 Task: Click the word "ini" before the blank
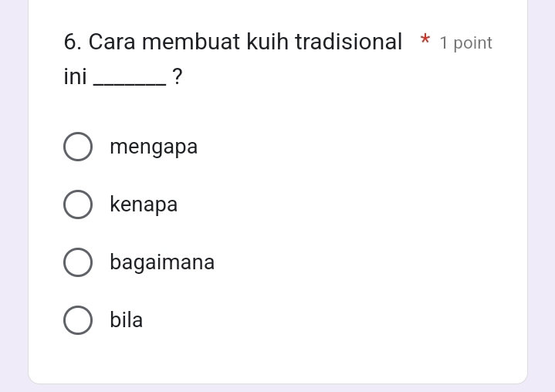click(x=75, y=76)
